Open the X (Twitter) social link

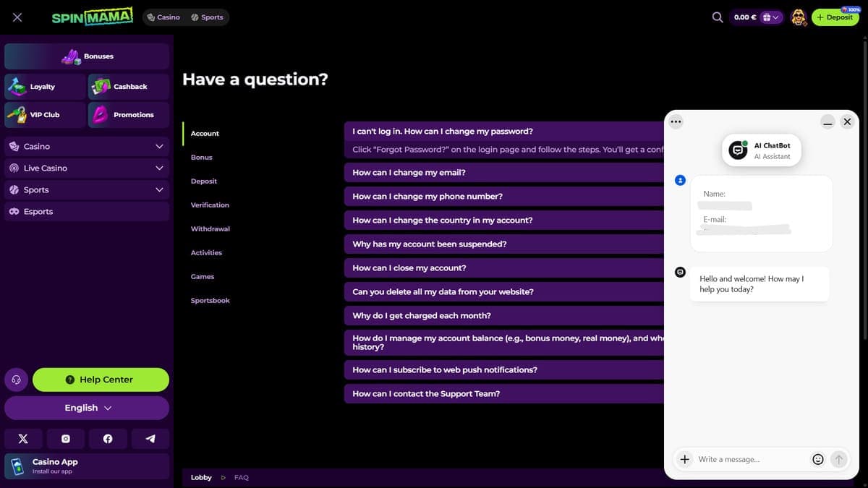coord(23,439)
